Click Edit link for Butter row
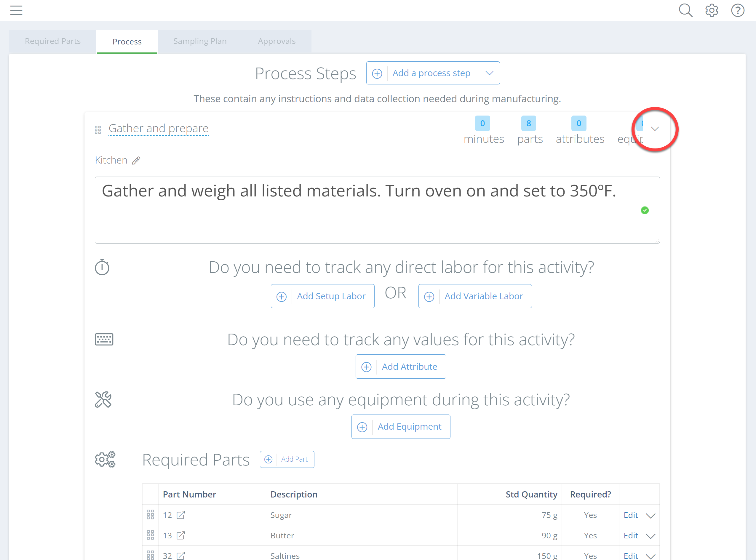Image resolution: width=756 pixels, height=560 pixels. (631, 536)
